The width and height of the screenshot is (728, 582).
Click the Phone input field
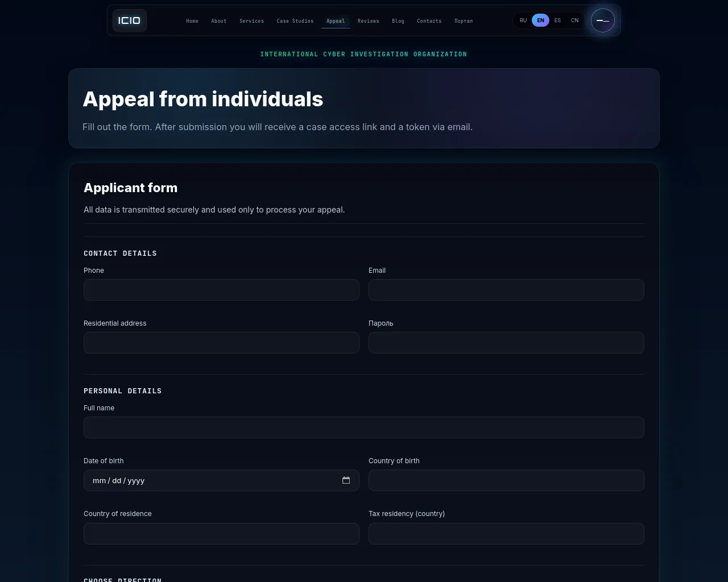221,290
